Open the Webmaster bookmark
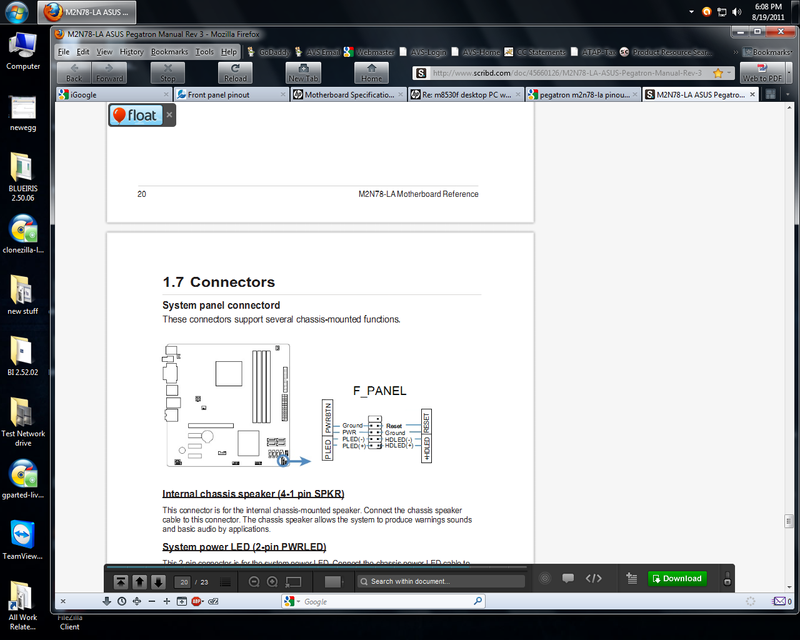The height and width of the screenshot is (640, 800). coord(369,52)
